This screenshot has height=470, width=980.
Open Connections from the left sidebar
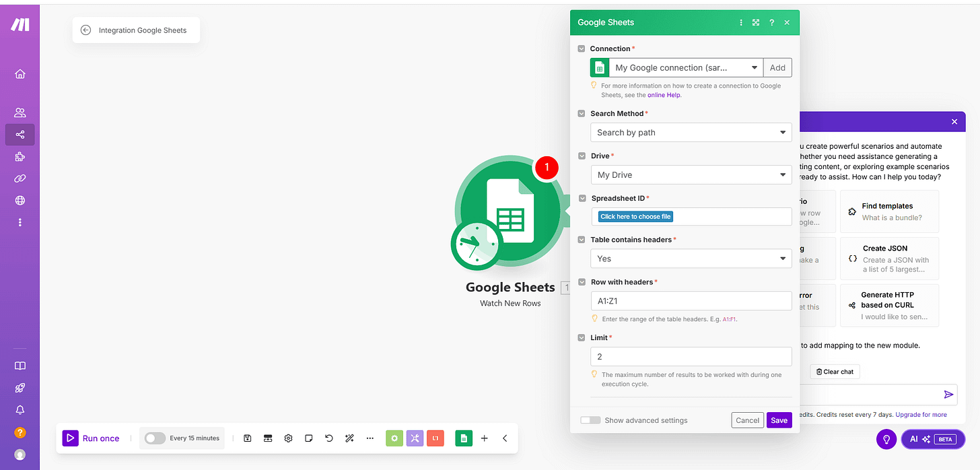pyautogui.click(x=20, y=178)
